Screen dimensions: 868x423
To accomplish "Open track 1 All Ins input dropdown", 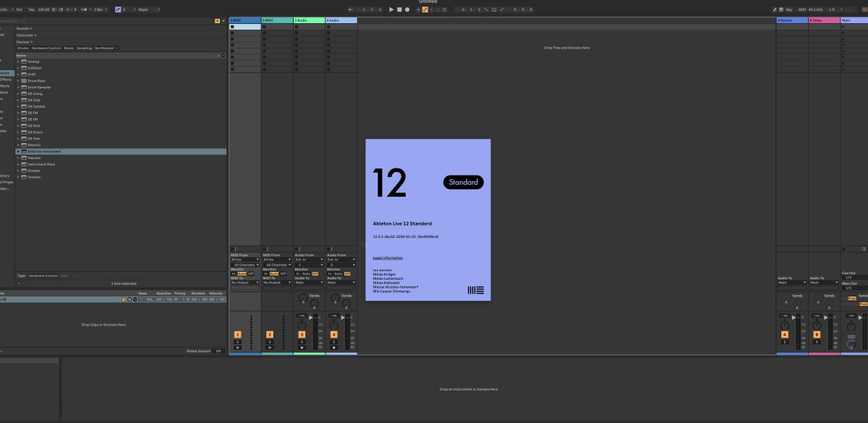I will click(244, 260).
